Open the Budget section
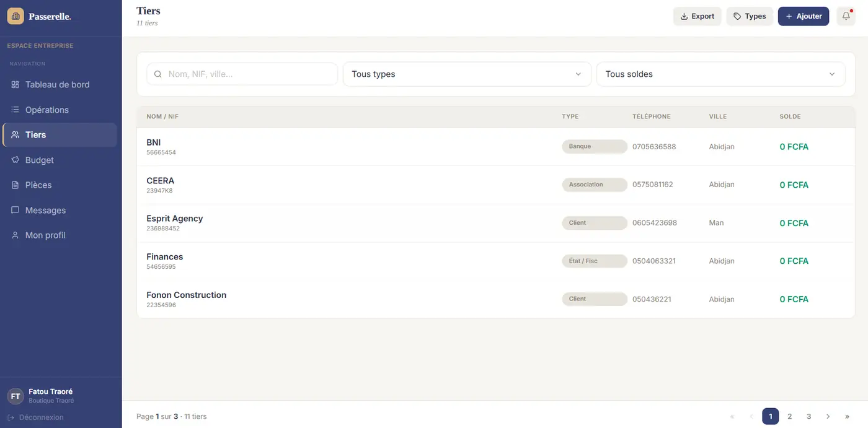The image size is (868, 428). (60, 160)
